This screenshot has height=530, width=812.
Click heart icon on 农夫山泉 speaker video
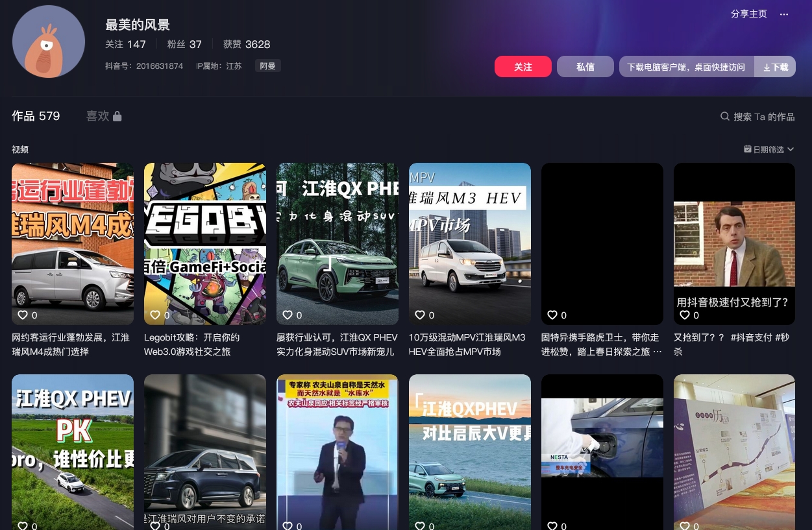(288, 526)
